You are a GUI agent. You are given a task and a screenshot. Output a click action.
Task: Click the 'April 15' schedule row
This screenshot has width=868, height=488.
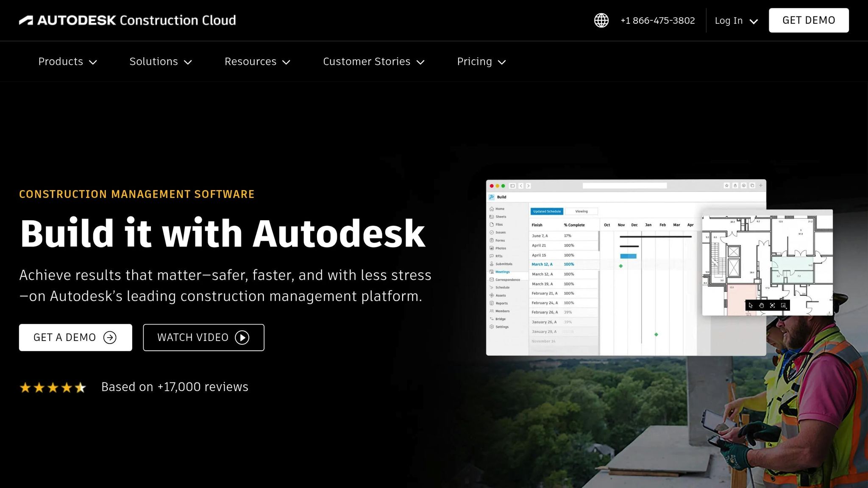click(564, 255)
